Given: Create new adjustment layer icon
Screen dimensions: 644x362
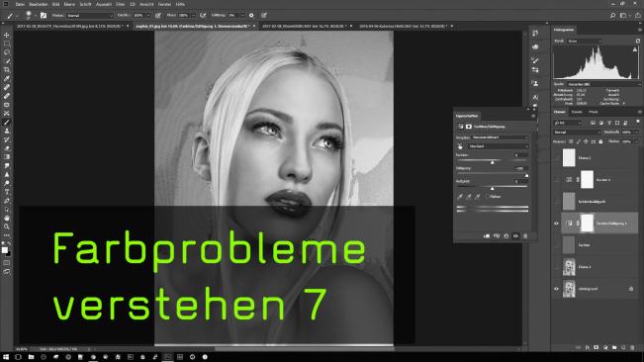Looking at the screenshot, I should (605, 347).
